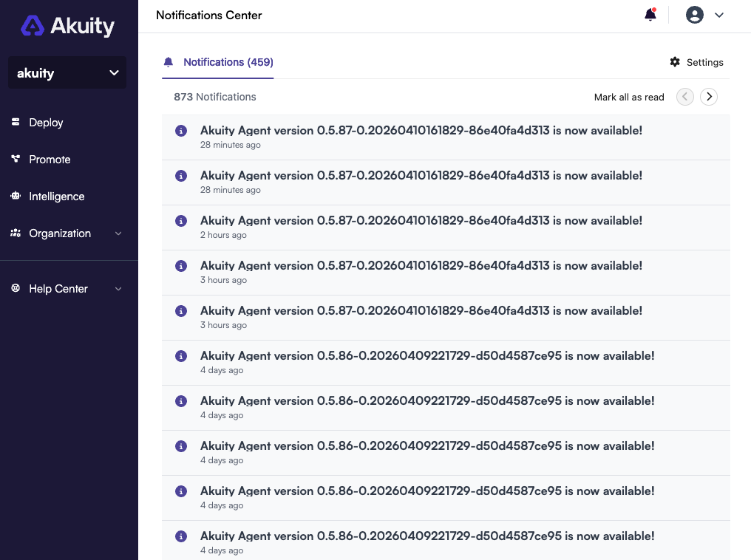Open the user account avatar menu
This screenshot has width=751, height=560.
[694, 15]
